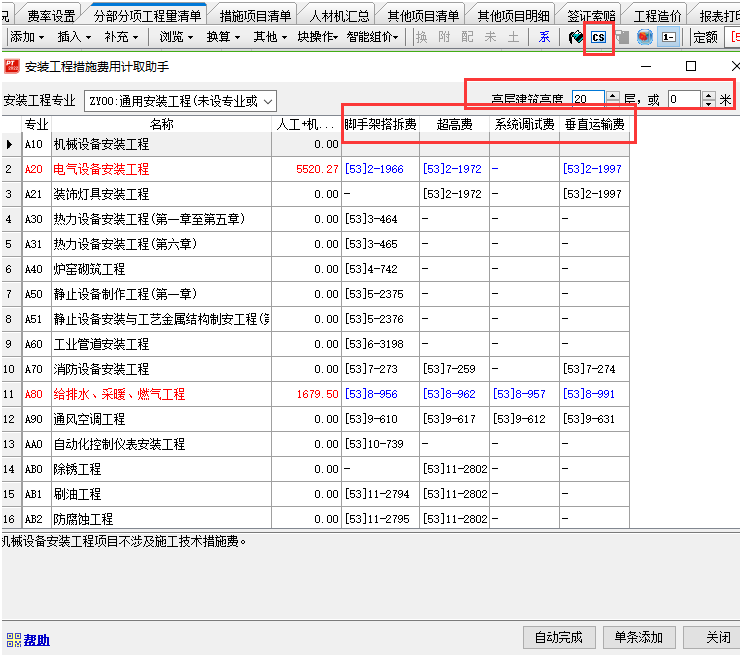Open the 安装工程专业 dropdown
The image size is (742, 657).
click(x=267, y=101)
